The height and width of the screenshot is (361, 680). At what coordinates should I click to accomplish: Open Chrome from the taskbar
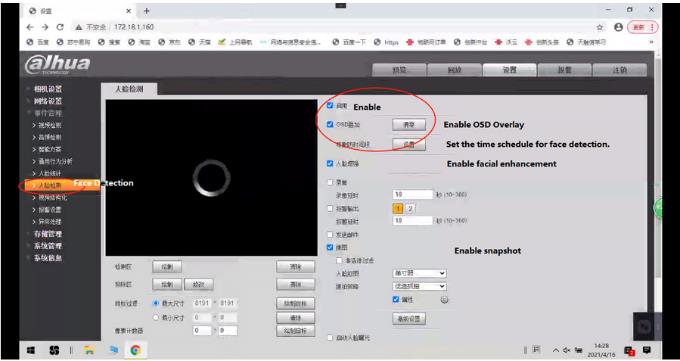point(135,350)
